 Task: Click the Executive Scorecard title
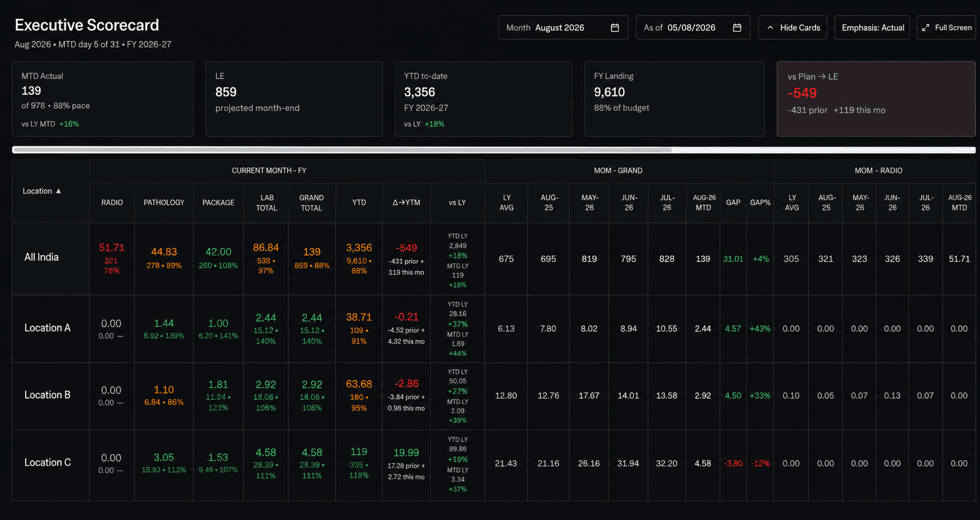click(87, 25)
